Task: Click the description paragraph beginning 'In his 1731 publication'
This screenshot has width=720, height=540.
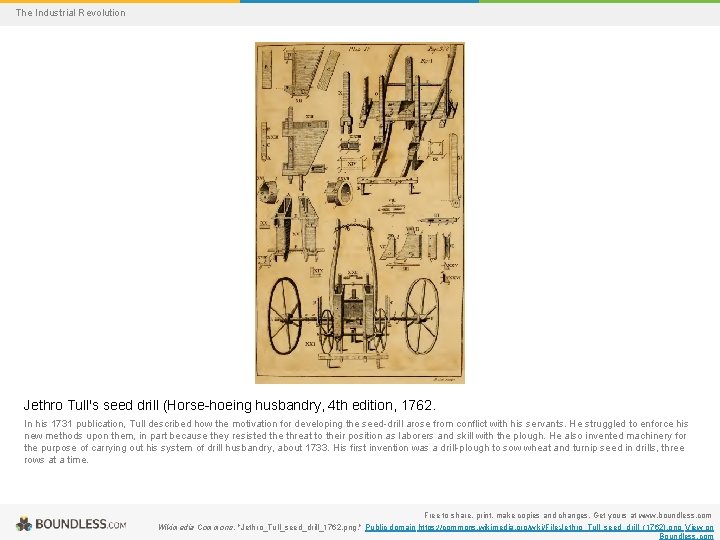Action: tap(356, 441)
